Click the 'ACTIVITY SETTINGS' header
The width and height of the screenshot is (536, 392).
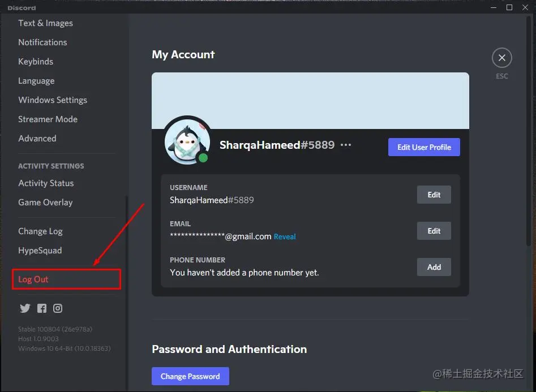pyautogui.click(x=51, y=166)
